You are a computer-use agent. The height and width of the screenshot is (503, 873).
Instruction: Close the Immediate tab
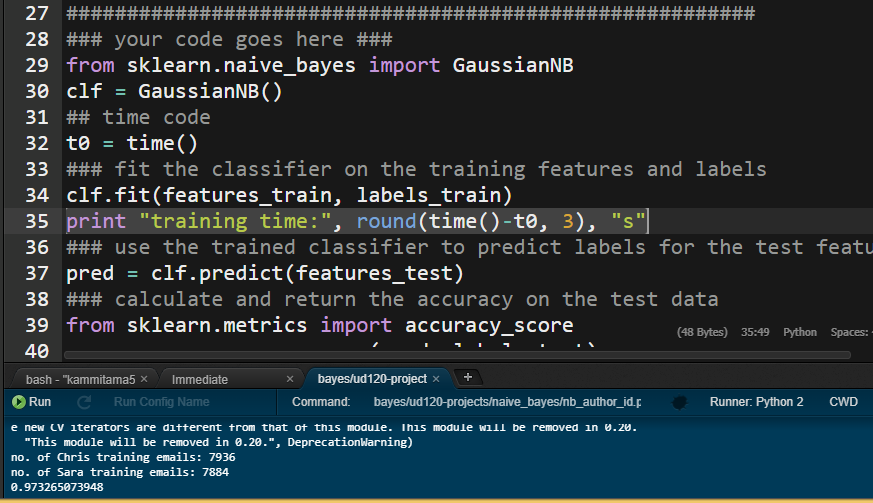point(290,379)
